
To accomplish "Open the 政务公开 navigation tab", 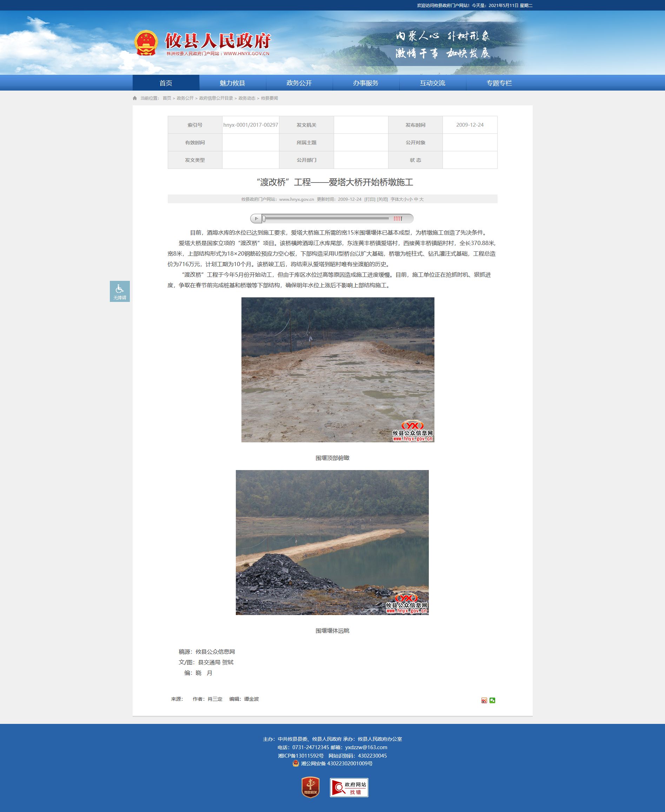I will pos(299,83).
